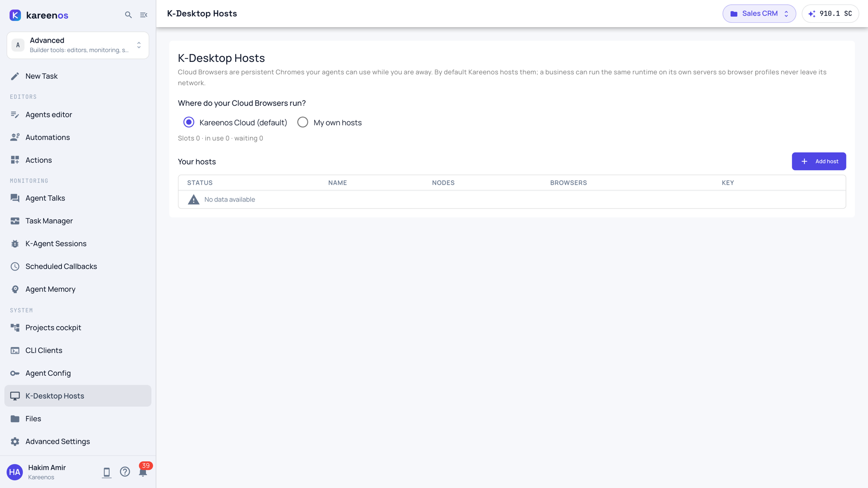Viewport: 868px width, 488px height.
Task: Click the KEY column header
Action: click(728, 183)
